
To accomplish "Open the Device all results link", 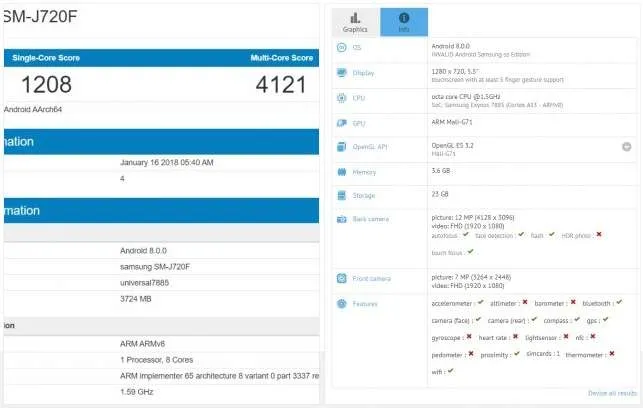I will tap(612, 393).
